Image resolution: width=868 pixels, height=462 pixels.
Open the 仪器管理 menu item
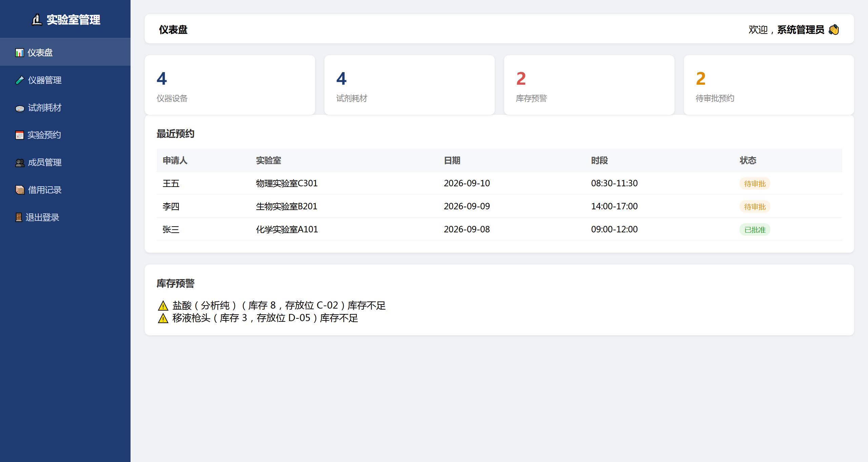(x=65, y=80)
